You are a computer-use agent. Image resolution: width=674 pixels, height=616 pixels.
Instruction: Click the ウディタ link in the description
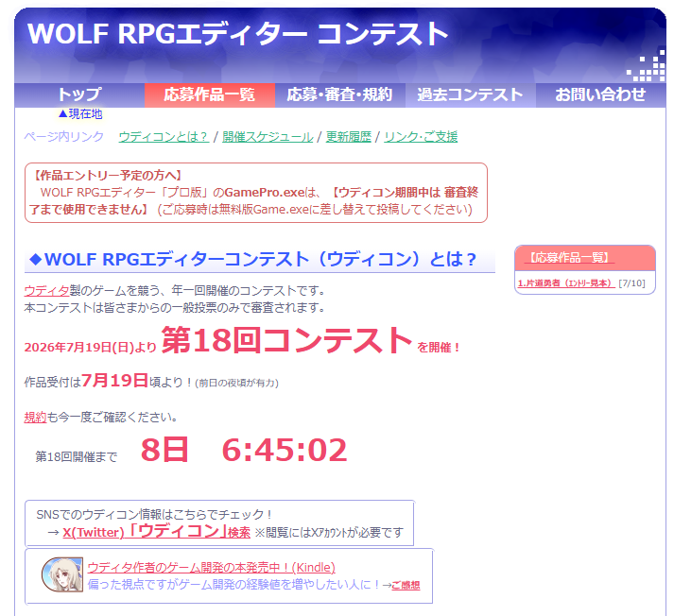click(x=46, y=291)
